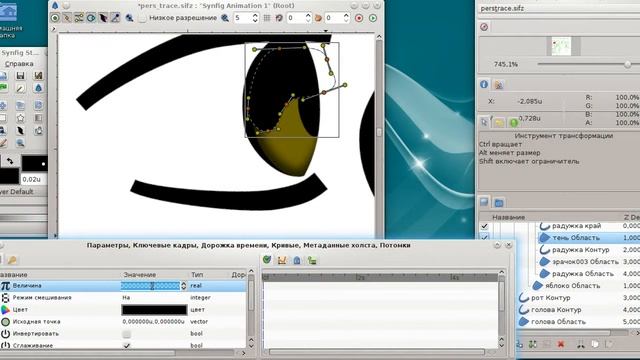The height and width of the screenshot is (360, 640).
Task: Click the magnifier quality icon before value 5
Action: point(225,18)
